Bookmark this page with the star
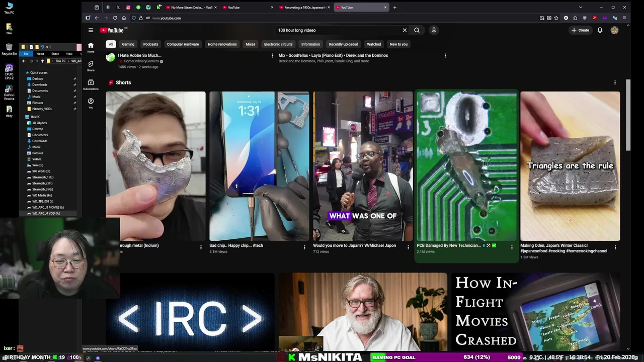Viewport: 644px width, 362px height. [556, 18]
